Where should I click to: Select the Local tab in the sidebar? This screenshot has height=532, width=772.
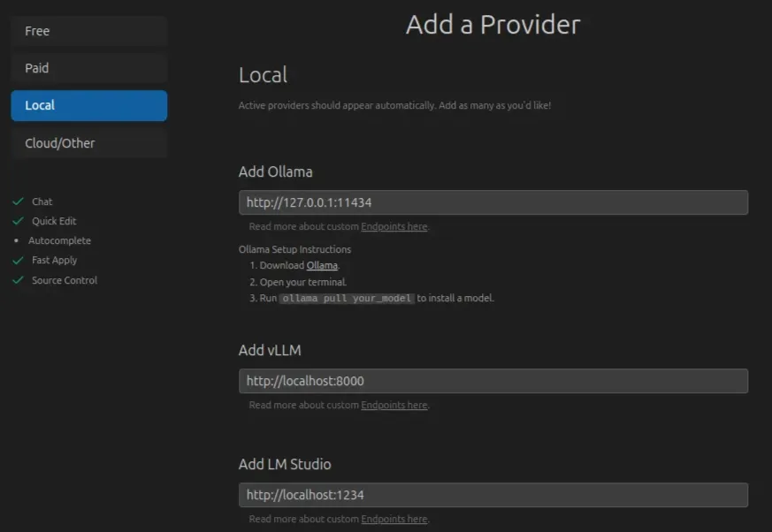click(88, 105)
